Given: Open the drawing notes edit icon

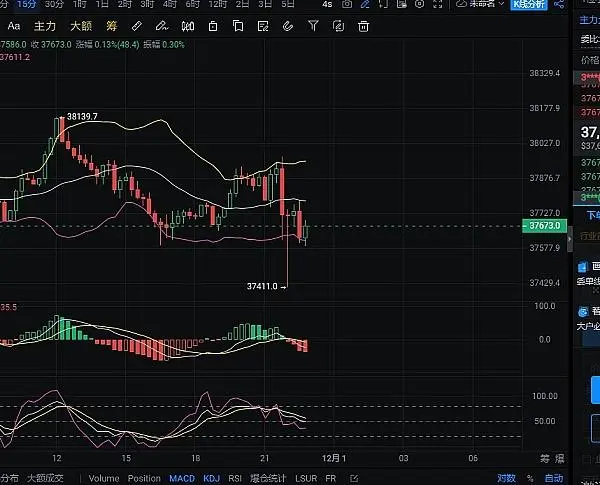Looking at the screenshot, I should (x=263, y=26).
